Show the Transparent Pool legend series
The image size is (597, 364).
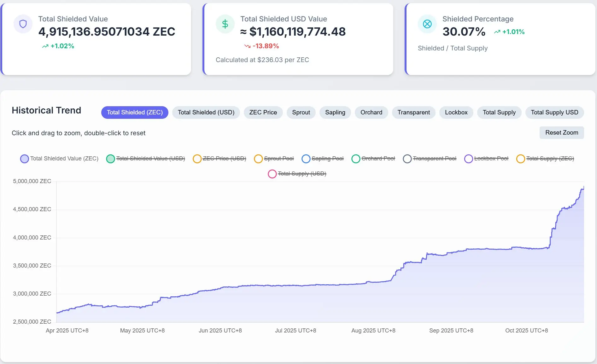430,159
